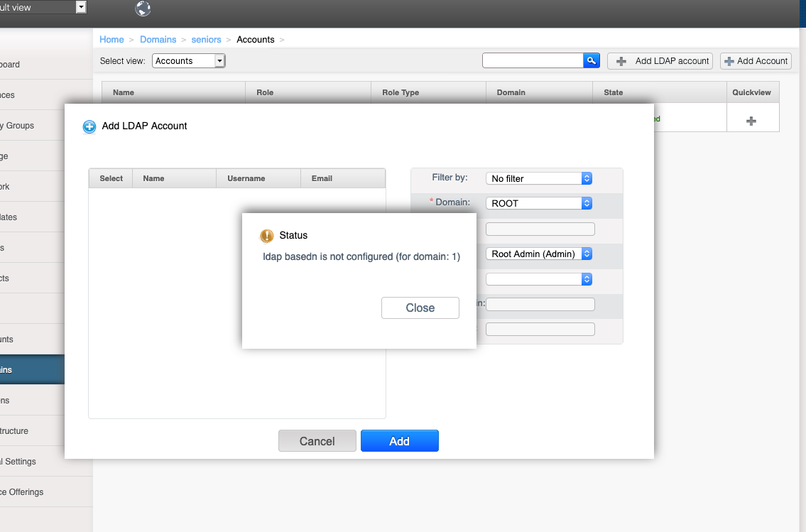Click the text field below the Domain dropdown
This screenshot has height=532, width=806.
click(540, 229)
